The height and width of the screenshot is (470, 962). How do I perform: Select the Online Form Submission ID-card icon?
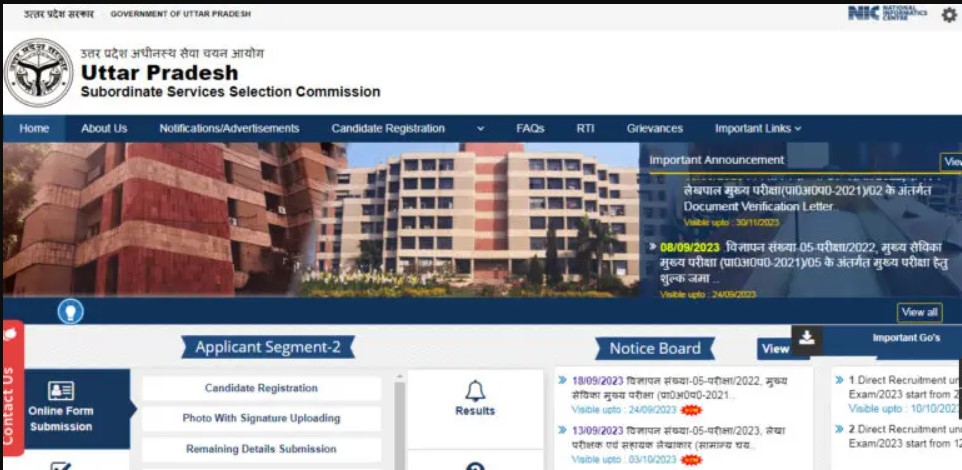[x=61, y=391]
